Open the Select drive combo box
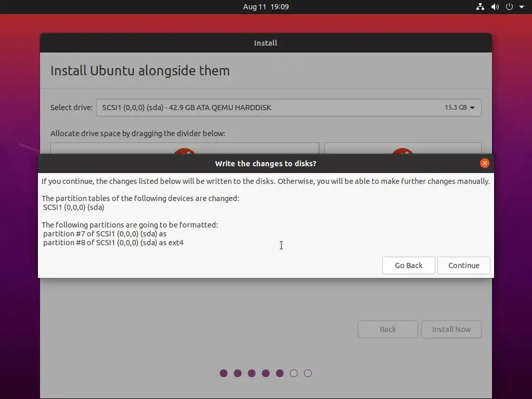Image resolution: width=532 pixels, height=399 pixels. coord(289,108)
